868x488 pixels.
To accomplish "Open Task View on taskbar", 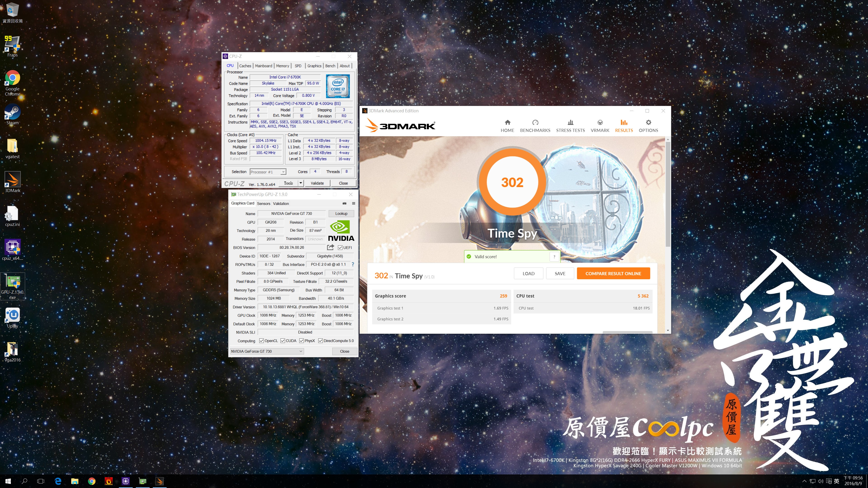I will (40, 481).
